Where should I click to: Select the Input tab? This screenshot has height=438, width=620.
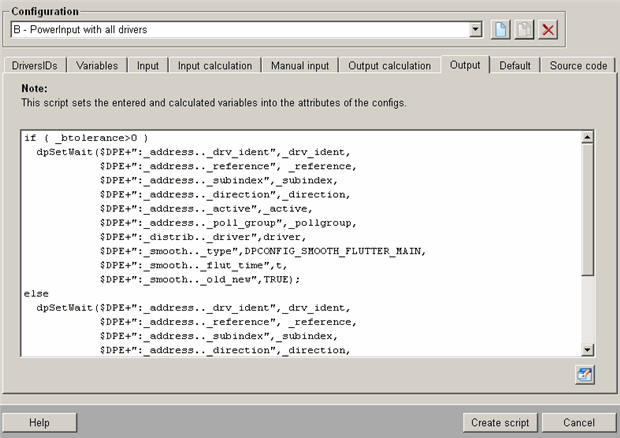coord(148,66)
